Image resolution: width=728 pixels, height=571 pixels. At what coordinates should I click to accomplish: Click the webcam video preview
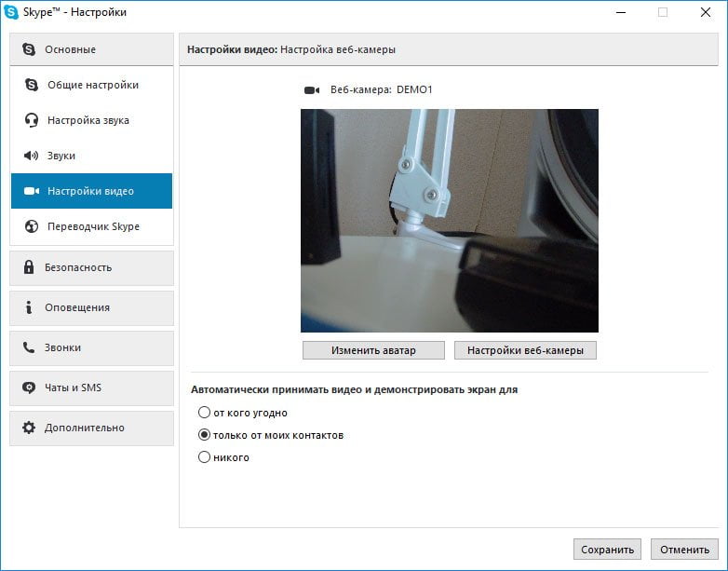[450, 221]
